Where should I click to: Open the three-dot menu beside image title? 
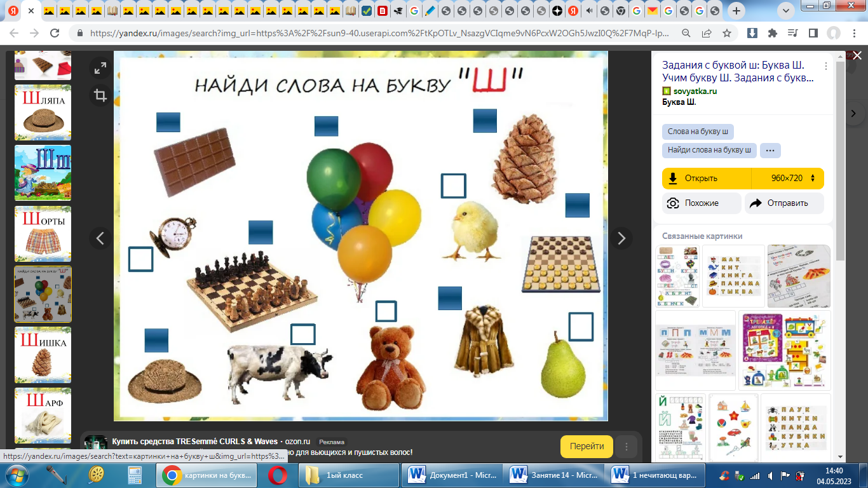826,66
